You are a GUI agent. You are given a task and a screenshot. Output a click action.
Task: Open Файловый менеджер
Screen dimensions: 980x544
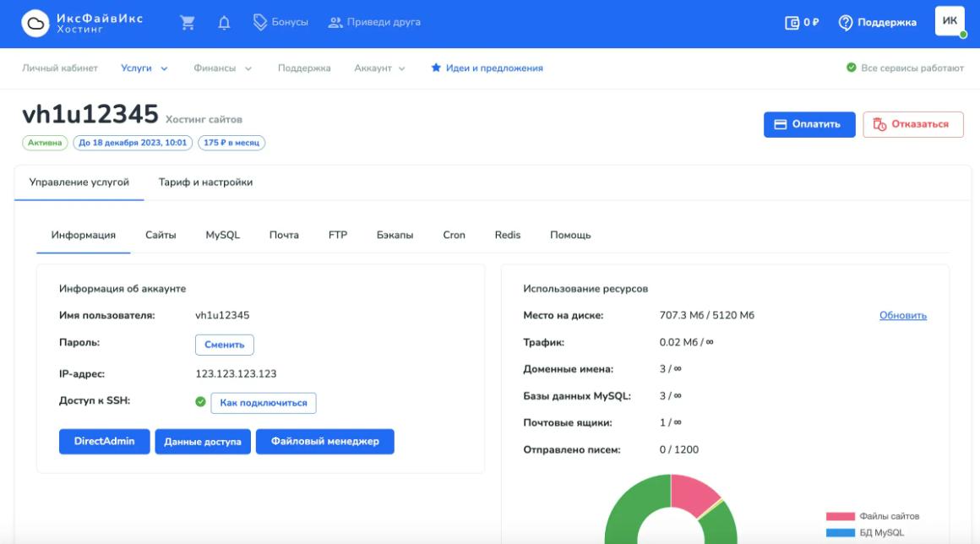tap(325, 441)
